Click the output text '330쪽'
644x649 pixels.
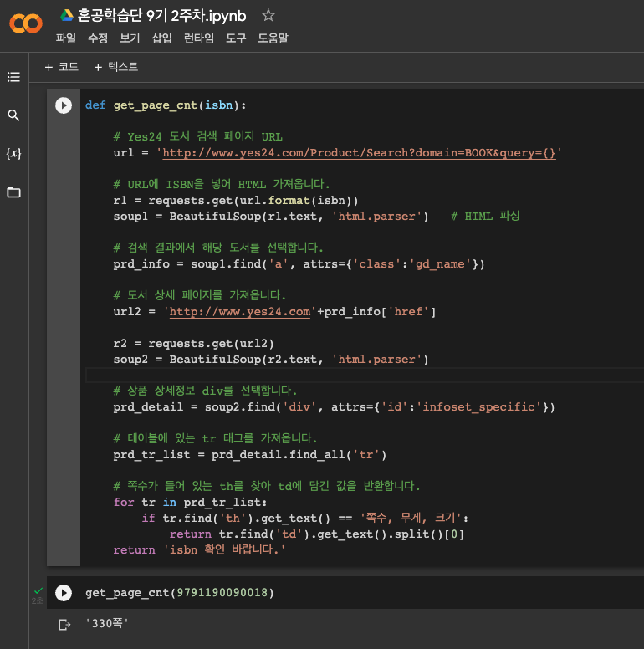tap(107, 624)
